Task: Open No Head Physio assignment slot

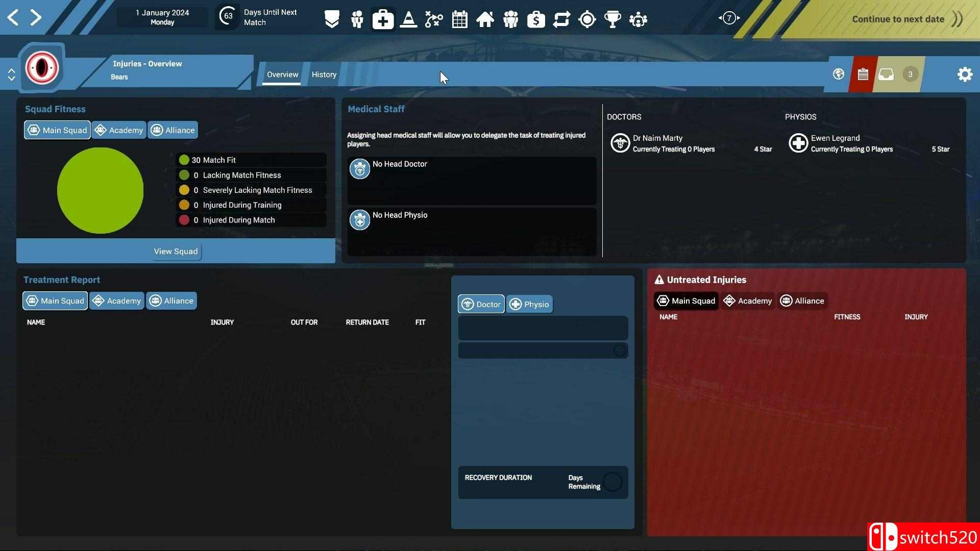Action: click(472, 232)
